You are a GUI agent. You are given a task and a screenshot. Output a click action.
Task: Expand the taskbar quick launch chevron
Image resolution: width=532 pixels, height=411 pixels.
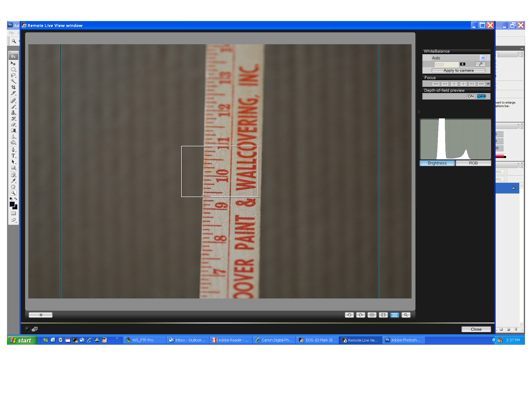(x=117, y=338)
